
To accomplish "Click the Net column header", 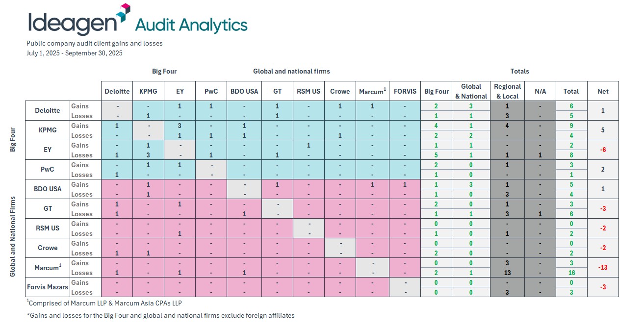I will point(603,91).
